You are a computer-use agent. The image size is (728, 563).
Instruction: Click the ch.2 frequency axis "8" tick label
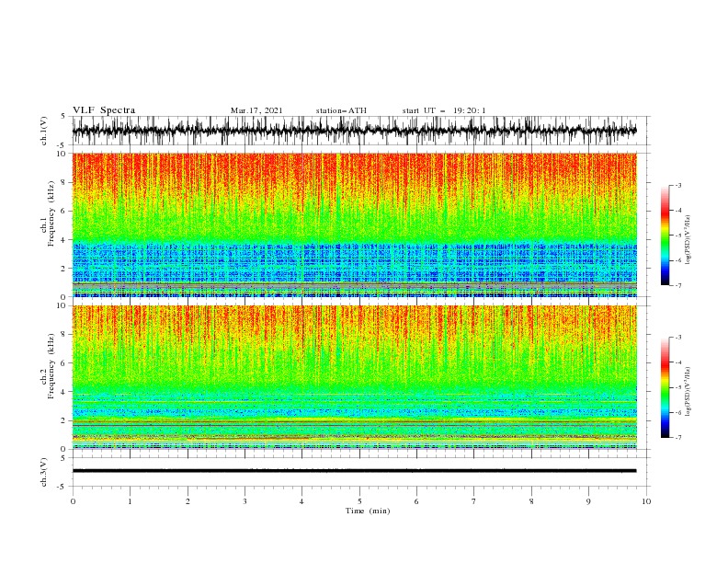[x=63, y=335]
